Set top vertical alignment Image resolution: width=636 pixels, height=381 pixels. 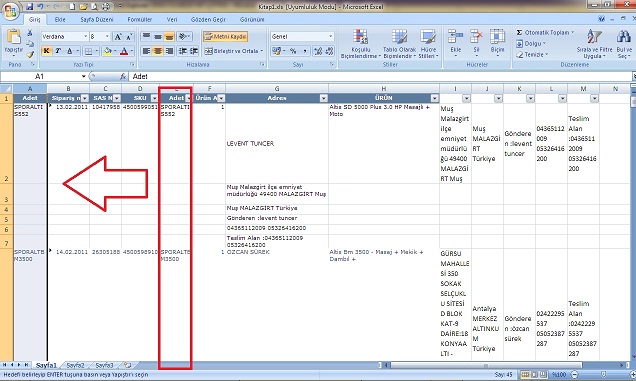tap(146, 37)
